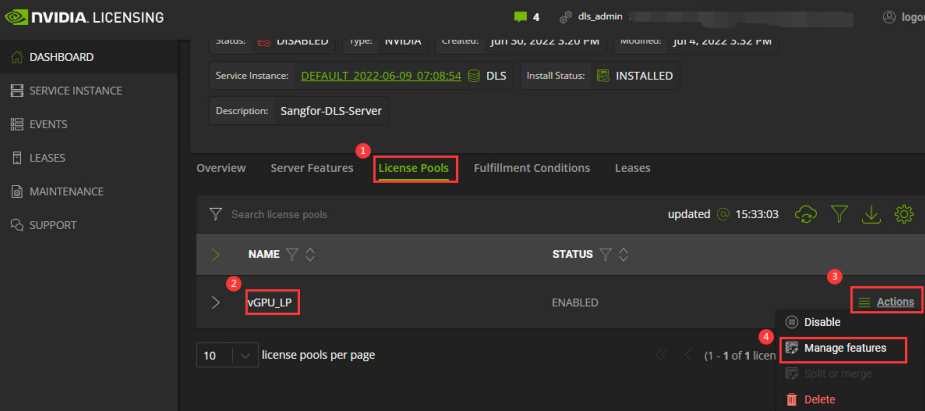Filter the NAME column
This screenshot has width=925, height=411.
click(x=292, y=254)
